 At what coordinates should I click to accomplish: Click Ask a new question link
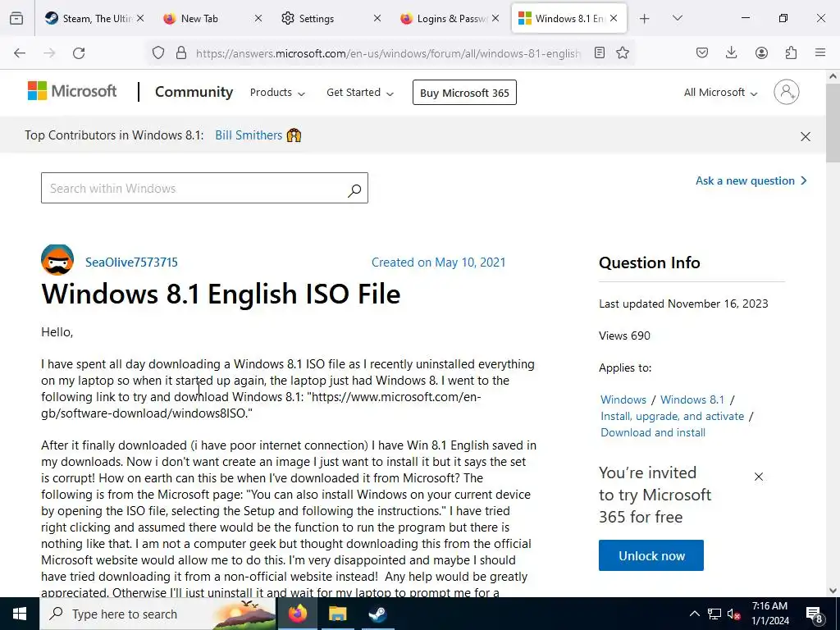751,181
